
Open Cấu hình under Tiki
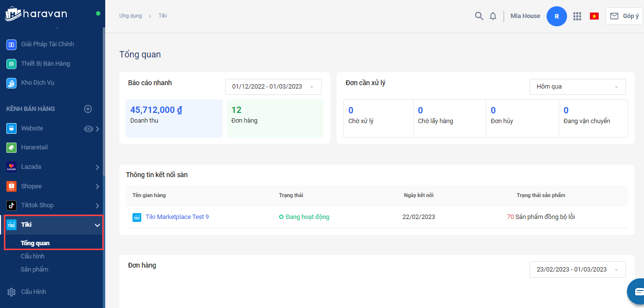33,256
